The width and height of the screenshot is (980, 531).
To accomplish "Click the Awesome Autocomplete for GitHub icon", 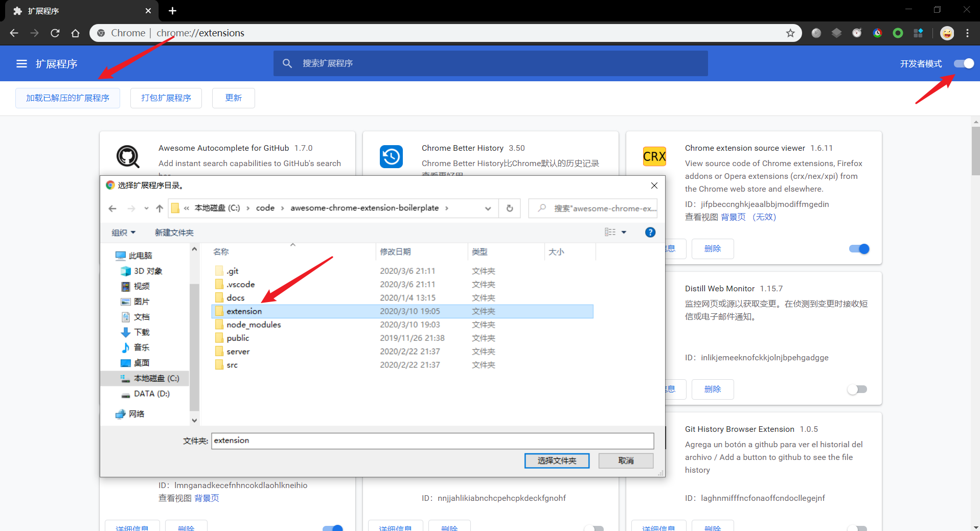I will click(128, 156).
